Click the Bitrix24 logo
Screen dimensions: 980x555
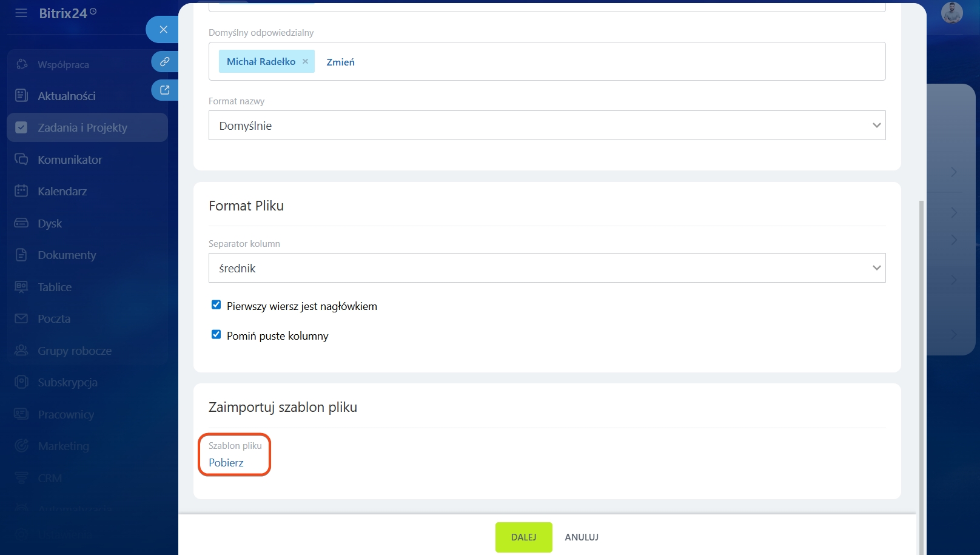[x=64, y=13]
